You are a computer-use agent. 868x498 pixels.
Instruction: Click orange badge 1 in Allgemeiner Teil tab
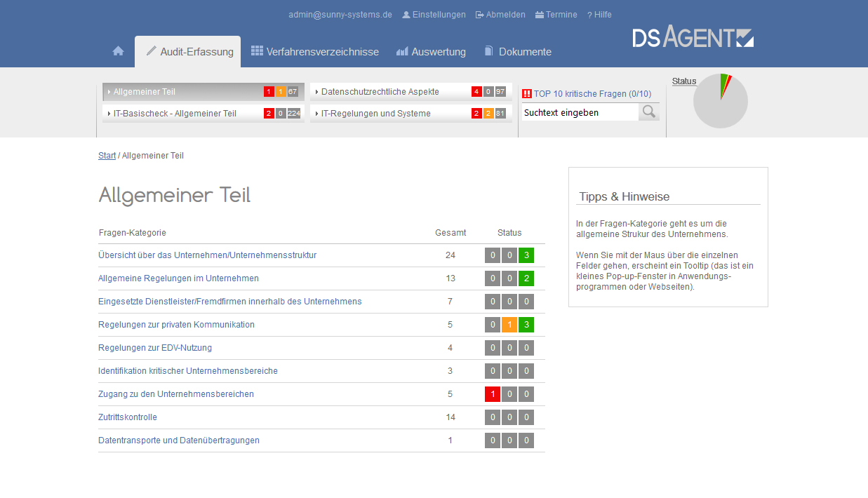[x=281, y=92]
